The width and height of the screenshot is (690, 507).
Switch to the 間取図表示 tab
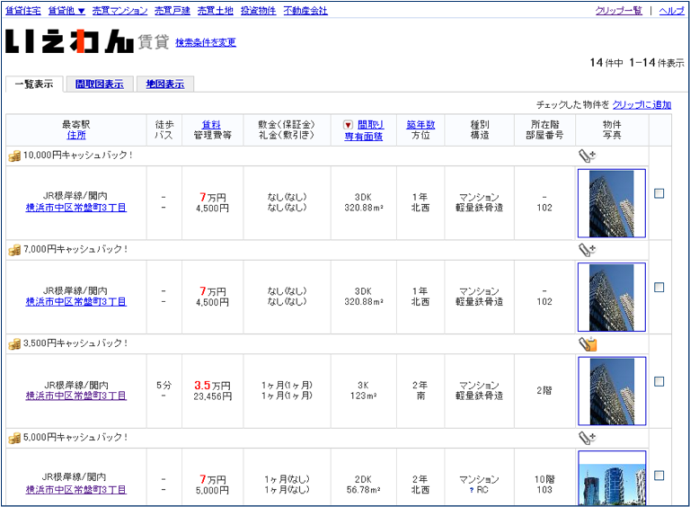click(x=98, y=84)
